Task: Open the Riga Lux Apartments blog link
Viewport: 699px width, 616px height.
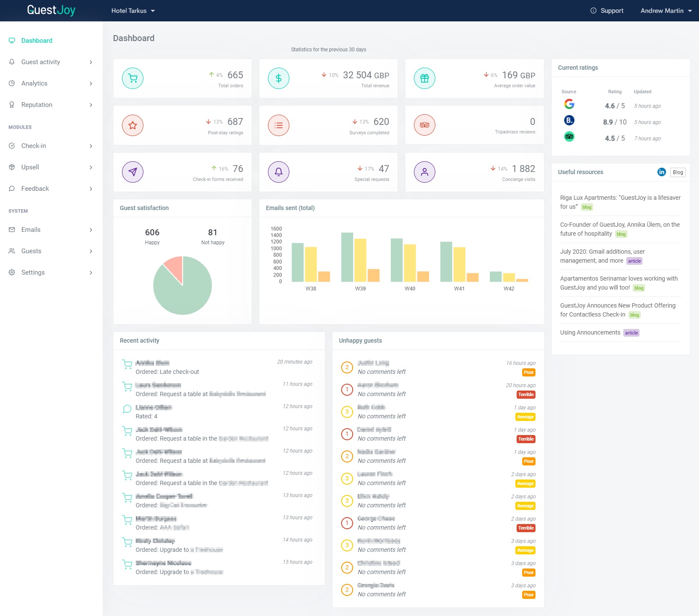Action: coord(620,202)
